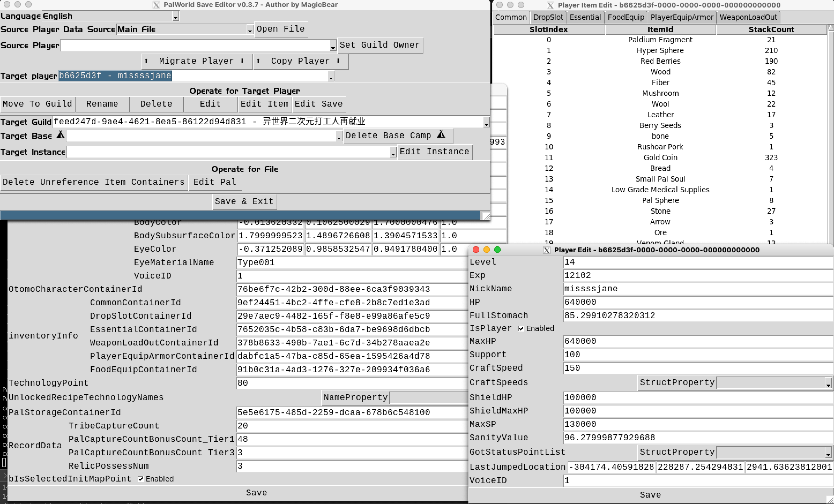Click the tent icon beside Target Base

[61, 135]
